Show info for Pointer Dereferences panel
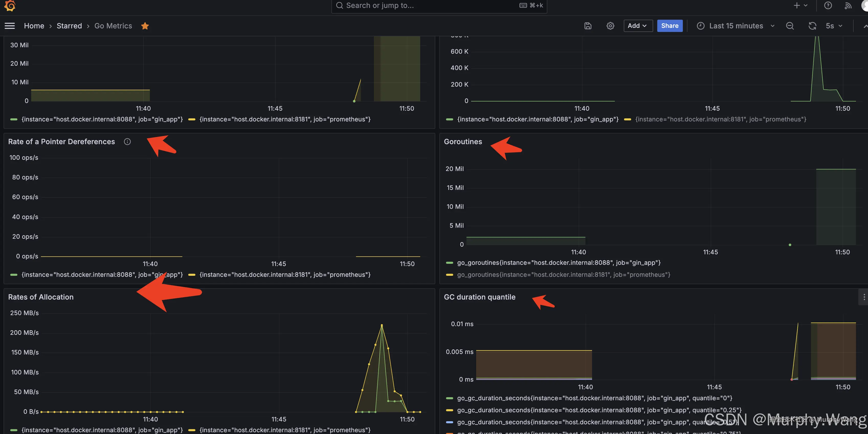The height and width of the screenshot is (434, 868). (x=127, y=142)
